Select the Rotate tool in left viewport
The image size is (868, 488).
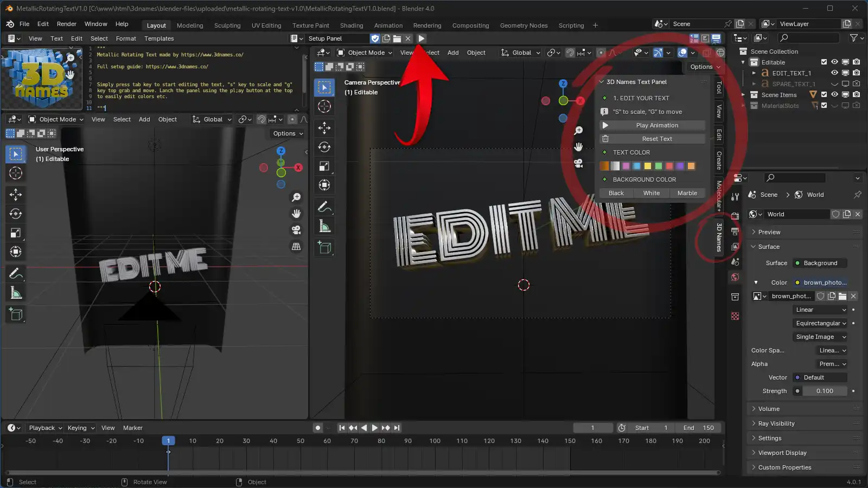[x=16, y=214]
